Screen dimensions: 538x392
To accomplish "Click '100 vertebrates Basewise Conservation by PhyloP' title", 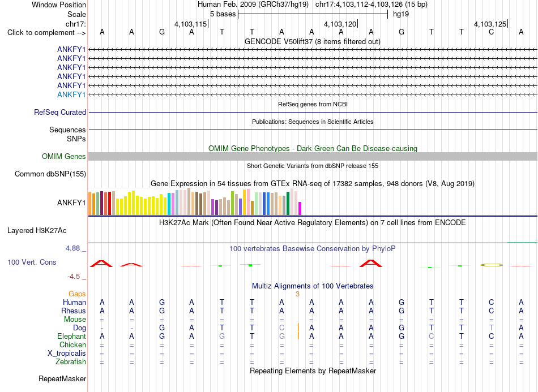I will tap(313, 249).
